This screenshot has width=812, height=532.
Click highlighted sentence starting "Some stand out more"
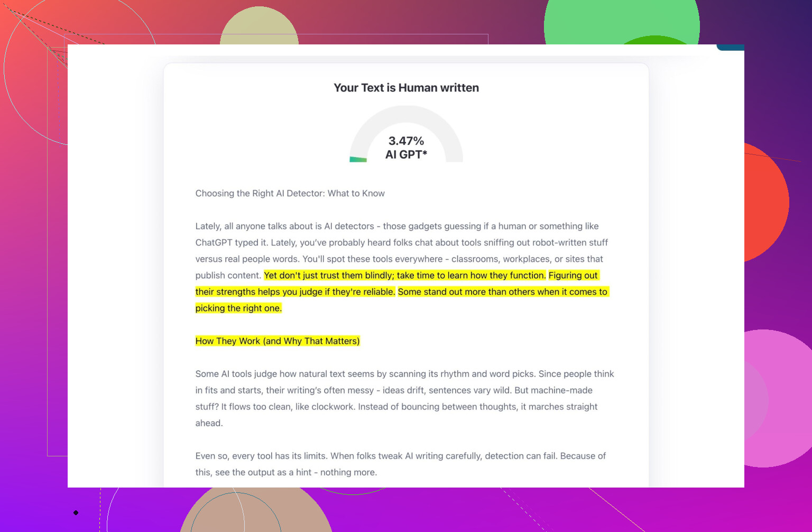point(502,292)
